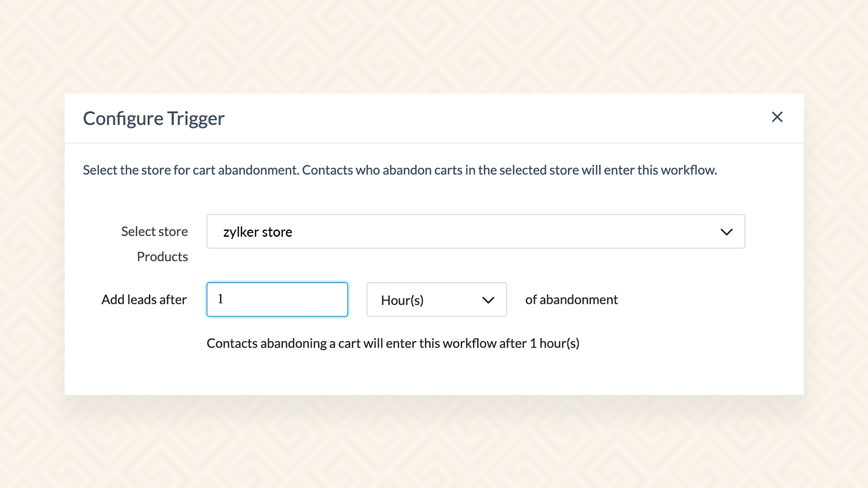868x488 pixels.
Task: Click the Products label
Action: (x=162, y=257)
